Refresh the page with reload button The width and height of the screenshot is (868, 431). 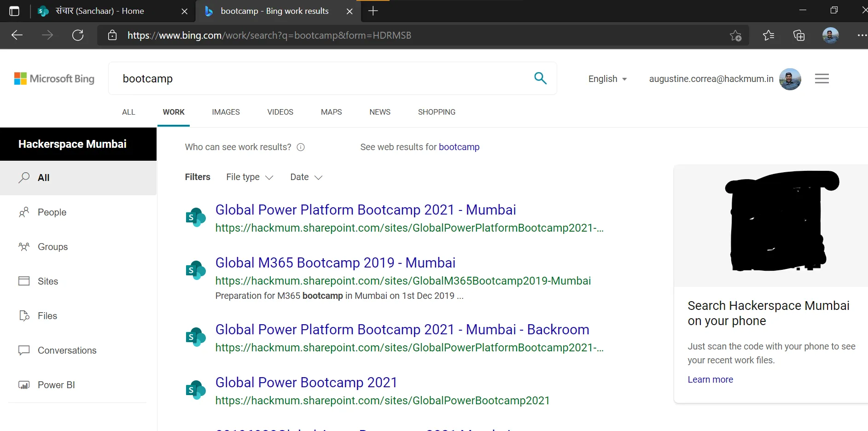click(x=78, y=35)
